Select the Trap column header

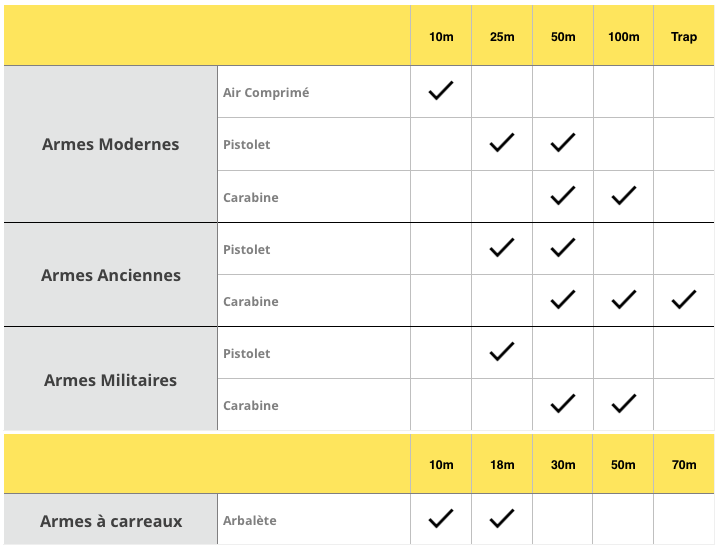click(684, 37)
